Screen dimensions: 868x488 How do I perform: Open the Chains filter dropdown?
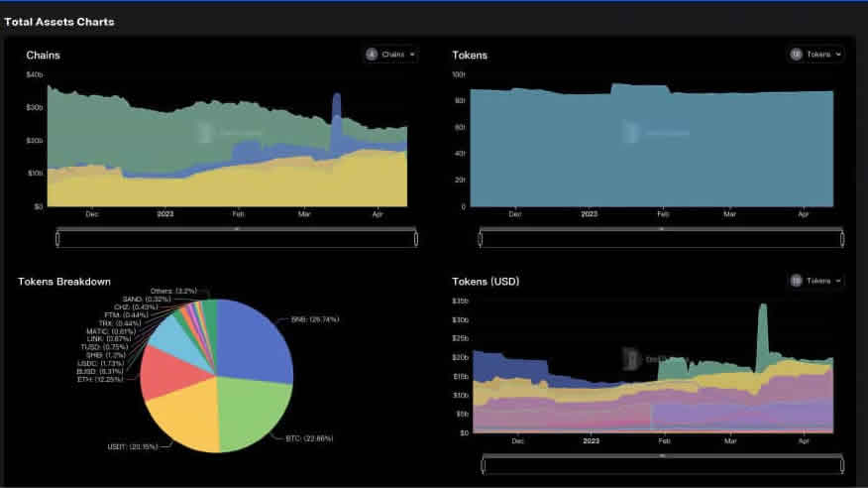pos(391,55)
